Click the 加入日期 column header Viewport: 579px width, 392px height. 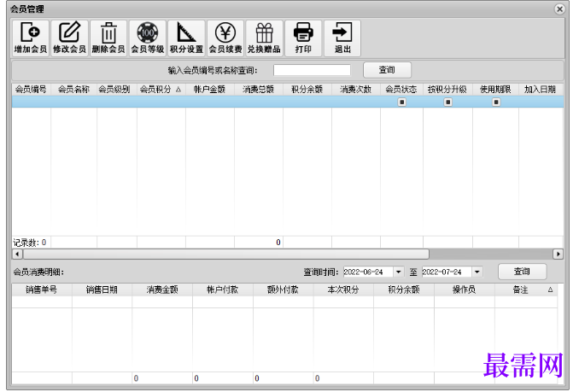click(541, 90)
